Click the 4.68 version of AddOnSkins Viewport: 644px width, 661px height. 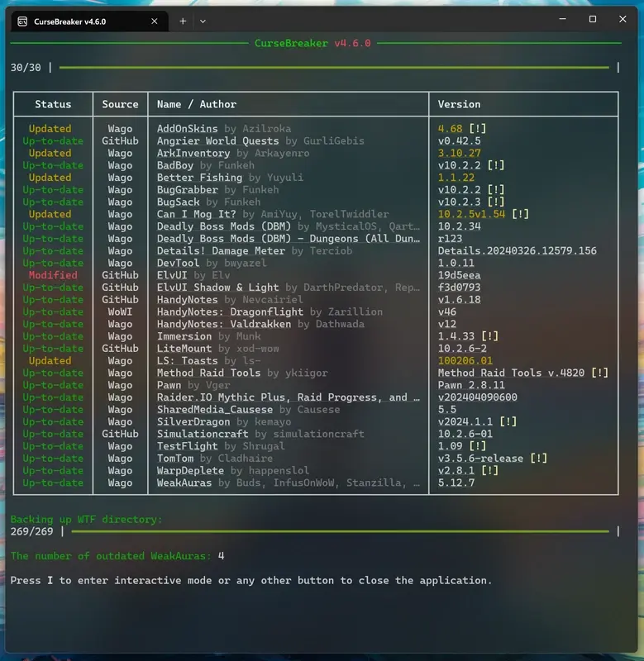click(450, 129)
